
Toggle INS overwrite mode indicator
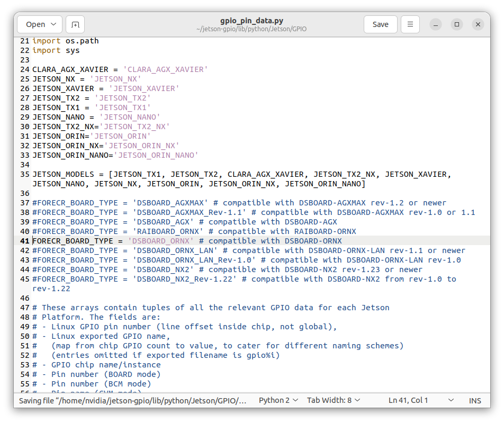point(474,400)
